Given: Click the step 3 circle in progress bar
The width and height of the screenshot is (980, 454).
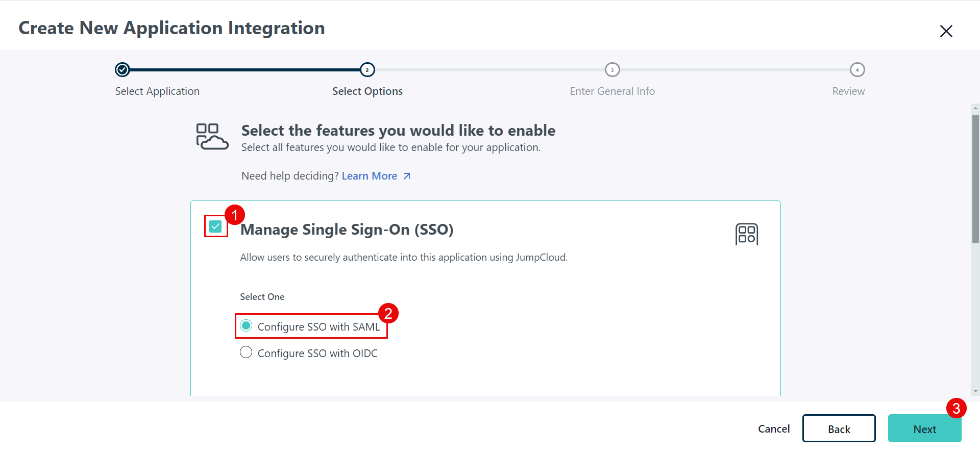Looking at the screenshot, I should coord(612,69).
